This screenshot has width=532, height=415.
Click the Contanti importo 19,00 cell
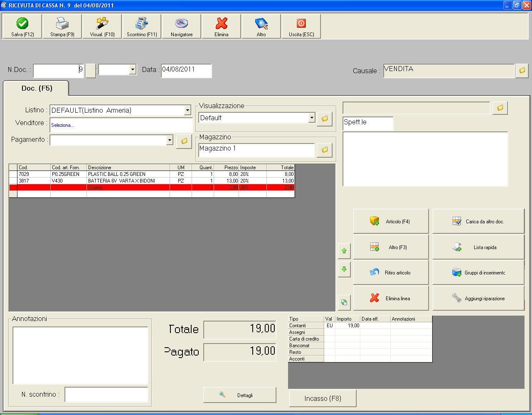[348, 326]
